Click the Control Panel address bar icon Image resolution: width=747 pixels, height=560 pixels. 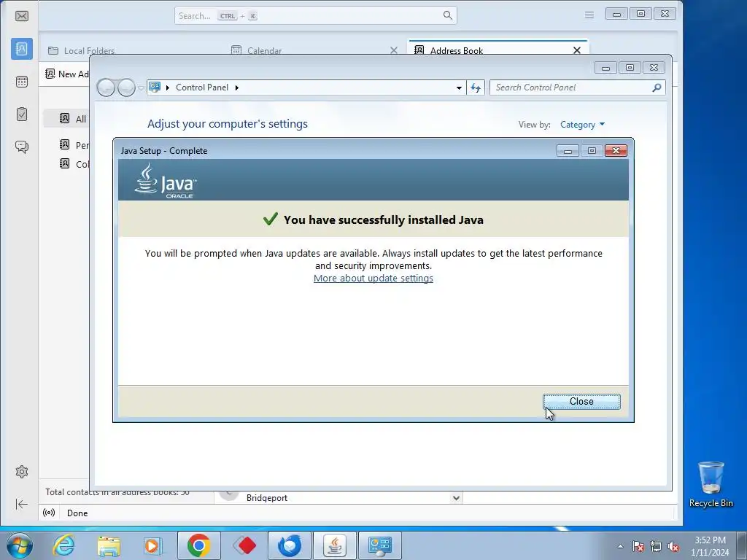coord(155,87)
